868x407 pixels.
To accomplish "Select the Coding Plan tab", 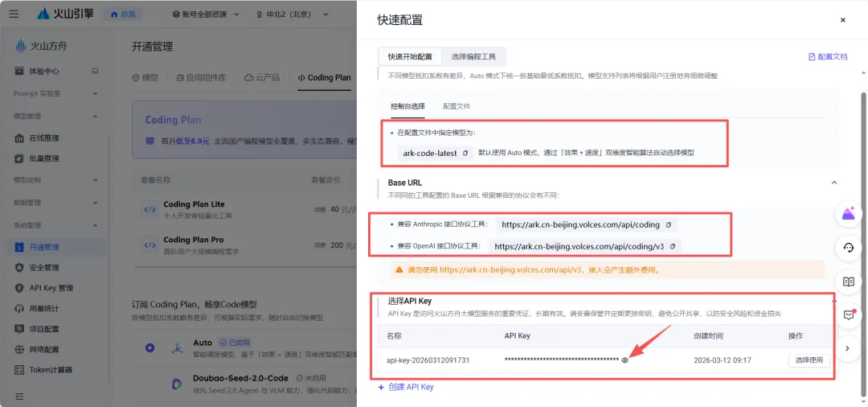I will (x=325, y=77).
